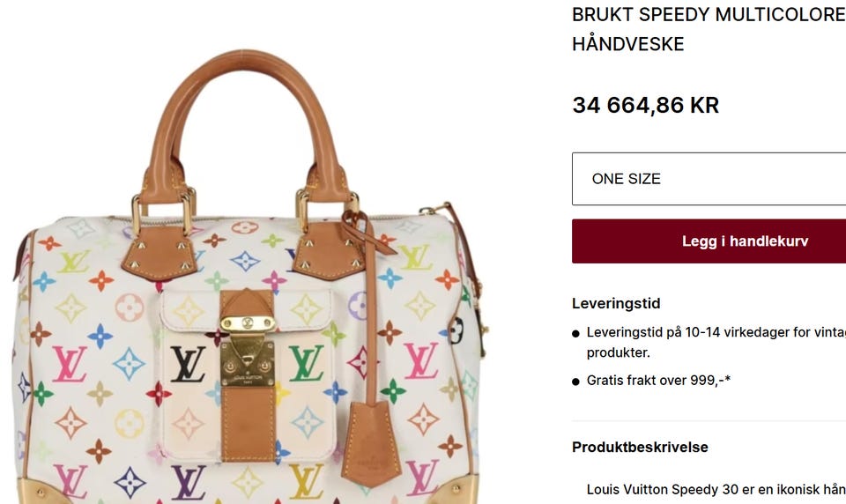Click the bullet point before Leveringstid text
846x504 pixels.
(x=575, y=333)
